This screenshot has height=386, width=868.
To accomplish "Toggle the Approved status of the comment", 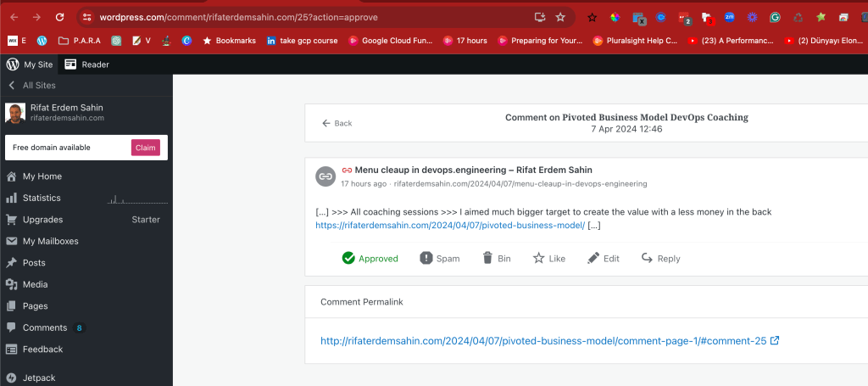I will tap(370, 258).
